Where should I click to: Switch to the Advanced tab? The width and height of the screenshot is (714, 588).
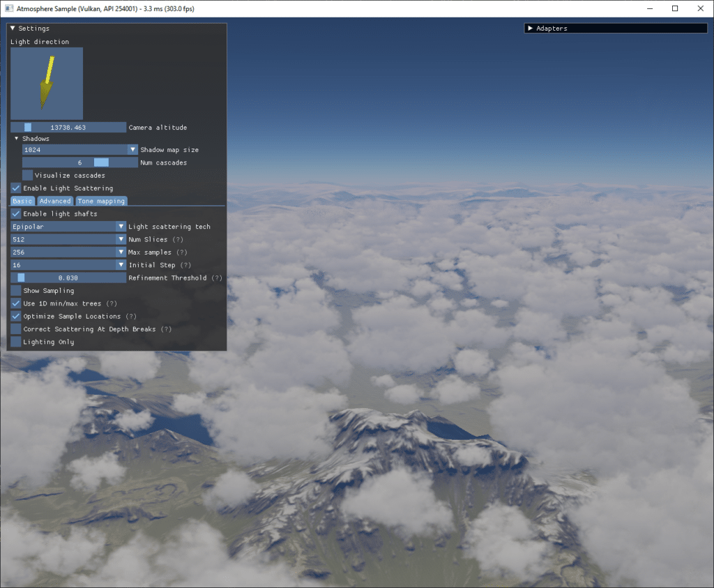[55, 201]
